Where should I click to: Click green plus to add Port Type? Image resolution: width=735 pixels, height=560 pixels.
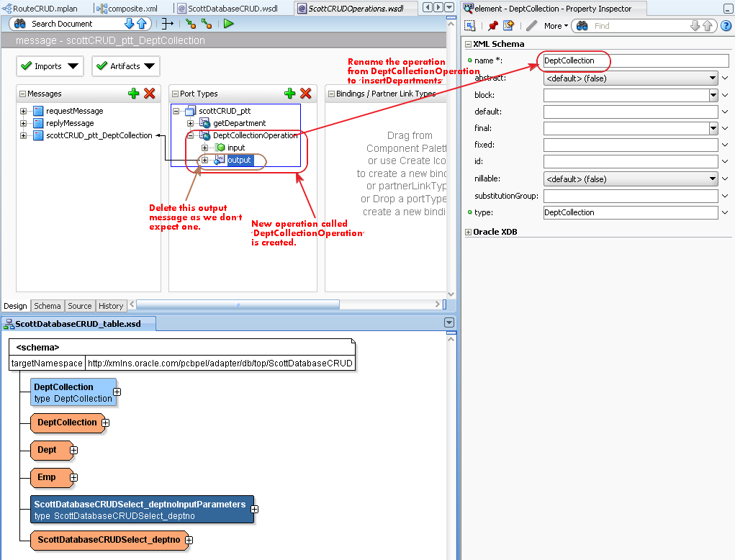(x=289, y=94)
